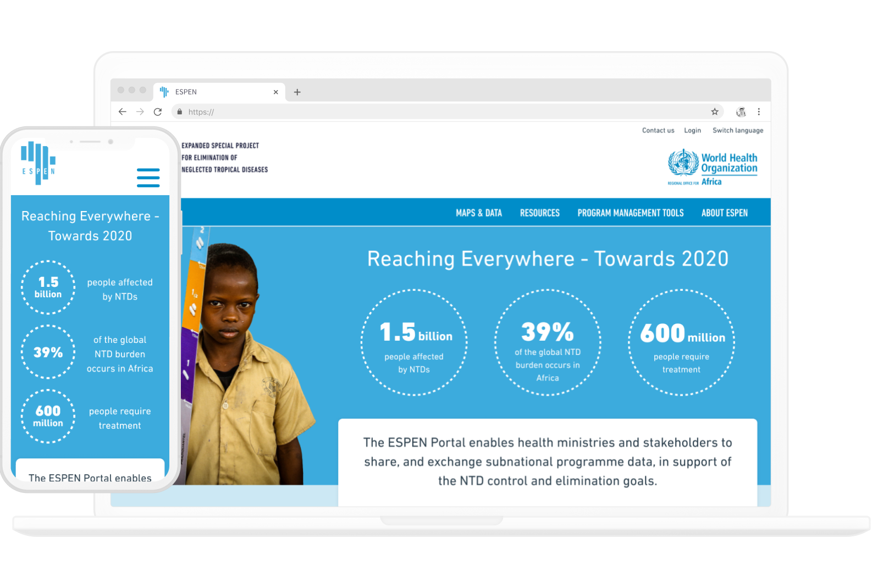Open the browser profile avatar

tap(741, 112)
